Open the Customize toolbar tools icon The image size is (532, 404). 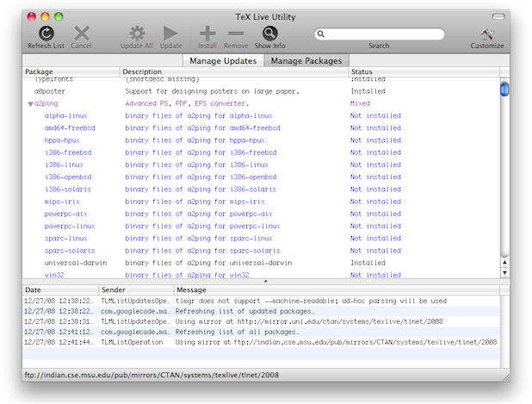click(x=487, y=34)
